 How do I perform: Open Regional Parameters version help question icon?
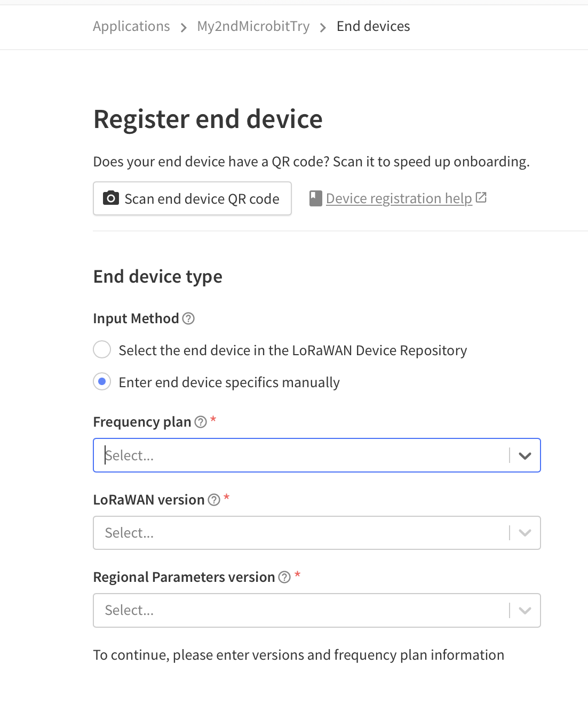click(x=284, y=577)
